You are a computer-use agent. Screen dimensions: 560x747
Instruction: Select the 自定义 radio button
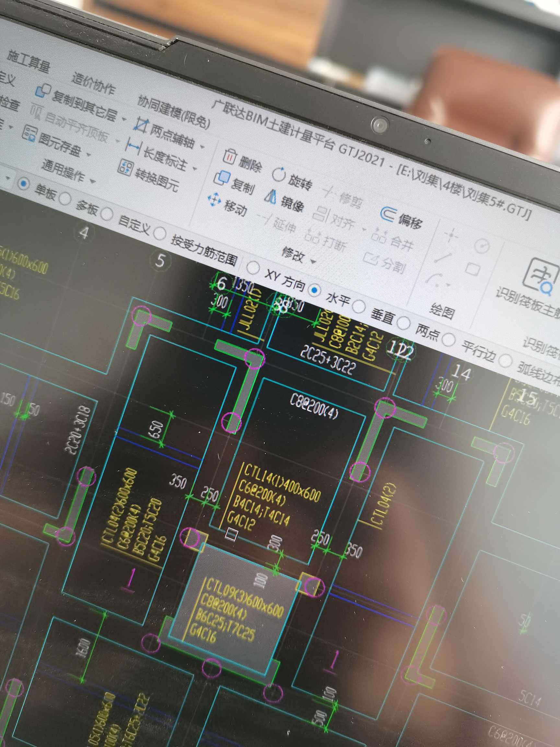click(x=107, y=214)
